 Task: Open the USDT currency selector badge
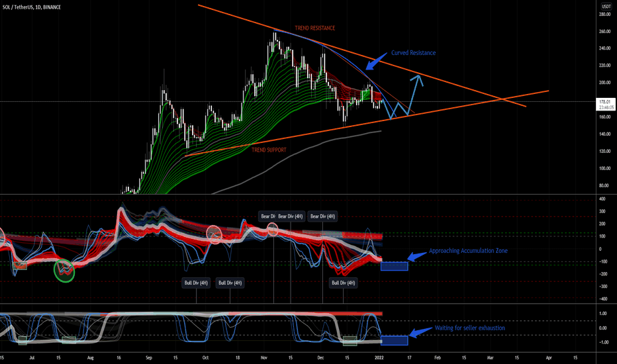tap(605, 7)
